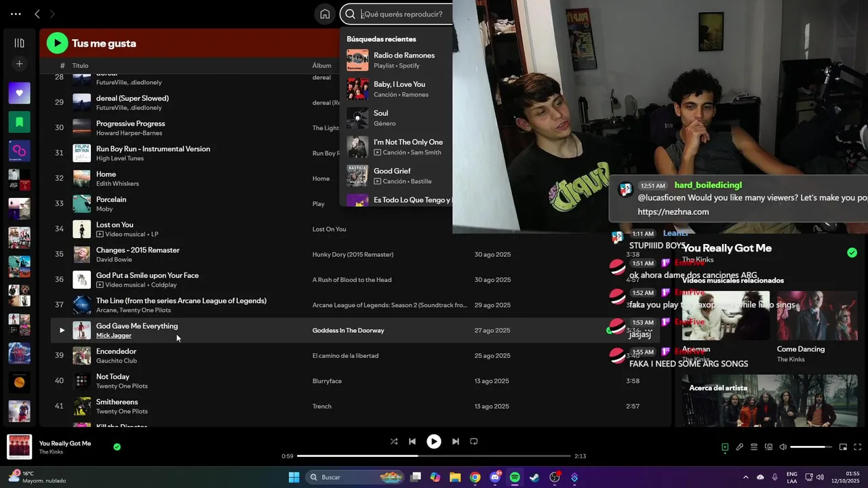Viewport: 868px width, 488px height.
Task: Select the Porcelain by Moby track
Action: coord(111,199)
